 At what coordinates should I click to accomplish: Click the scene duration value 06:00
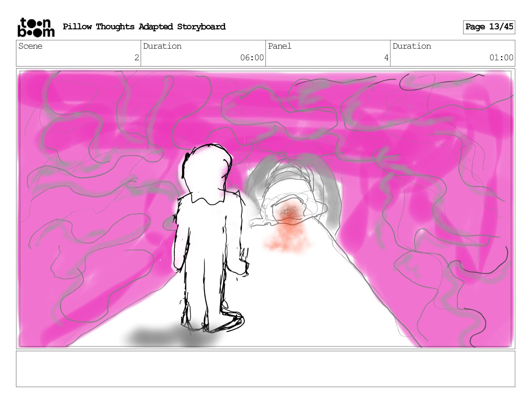pos(252,58)
